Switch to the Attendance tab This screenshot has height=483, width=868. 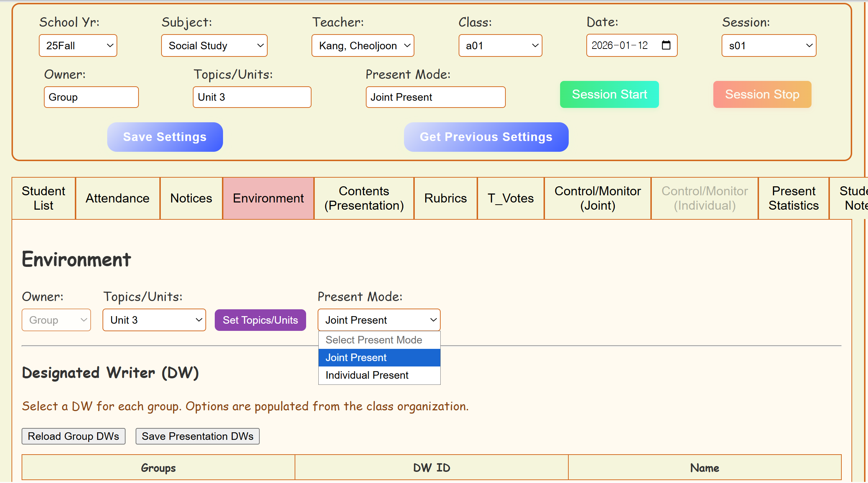pos(117,198)
